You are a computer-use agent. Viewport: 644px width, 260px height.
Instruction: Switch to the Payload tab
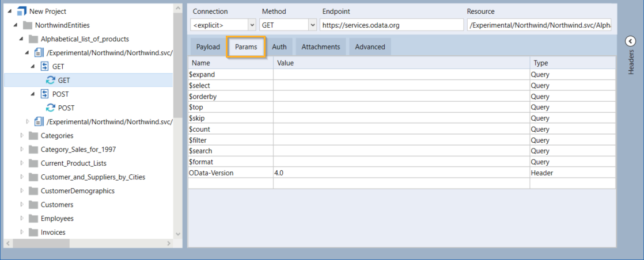pos(208,47)
